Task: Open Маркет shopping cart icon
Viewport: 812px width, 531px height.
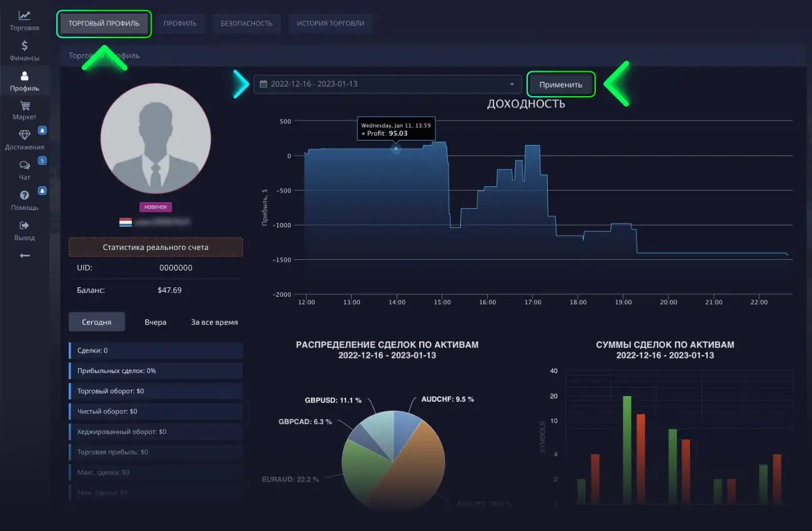Action: coord(24,106)
